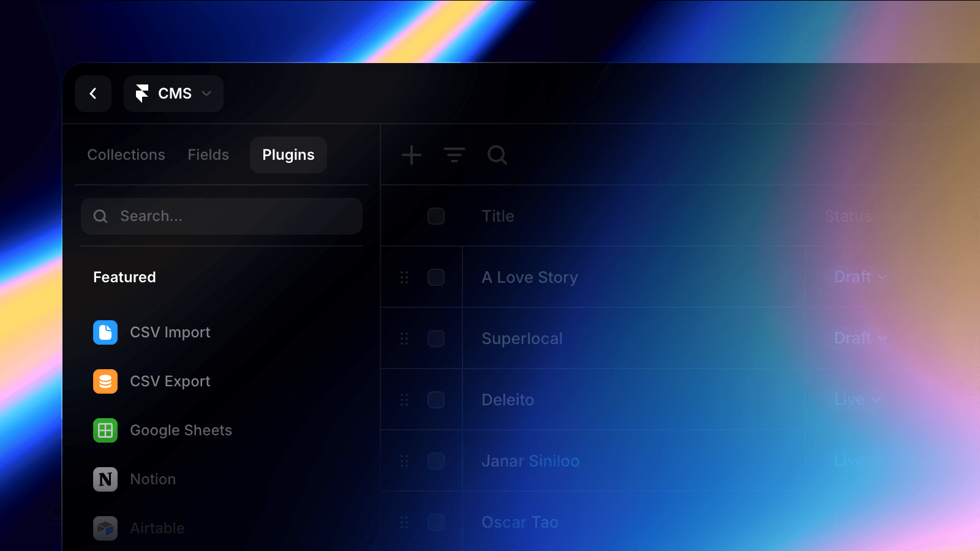Check the Janar Siniloo row checkbox
The width and height of the screenshot is (980, 551).
[436, 461]
